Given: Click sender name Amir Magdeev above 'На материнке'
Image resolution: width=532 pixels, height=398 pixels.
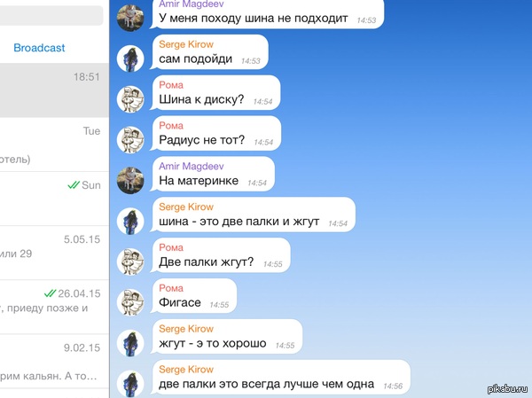Looking at the screenshot, I should pos(192,167).
